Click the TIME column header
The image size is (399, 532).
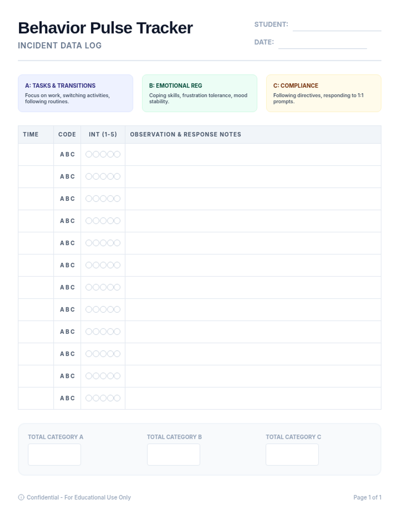pyautogui.click(x=31, y=134)
